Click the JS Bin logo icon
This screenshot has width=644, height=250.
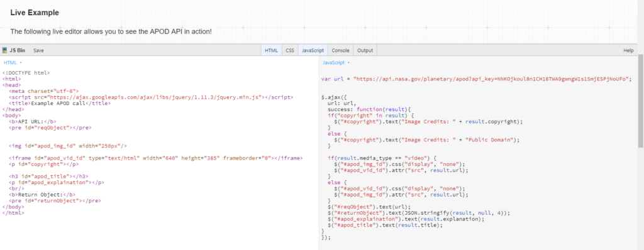click(5, 50)
